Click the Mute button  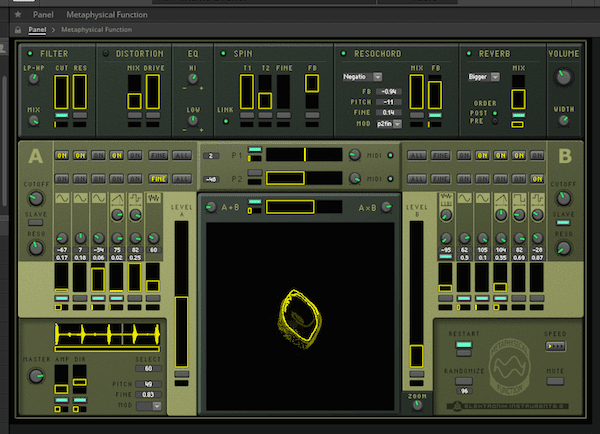(555, 381)
